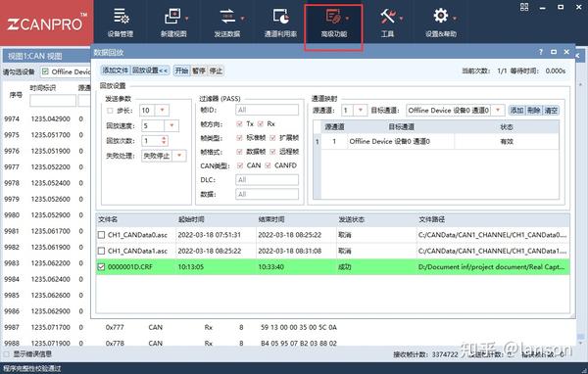Click 删除 to delete channel mapping
This screenshot has height=374, width=588.
pyautogui.click(x=534, y=111)
